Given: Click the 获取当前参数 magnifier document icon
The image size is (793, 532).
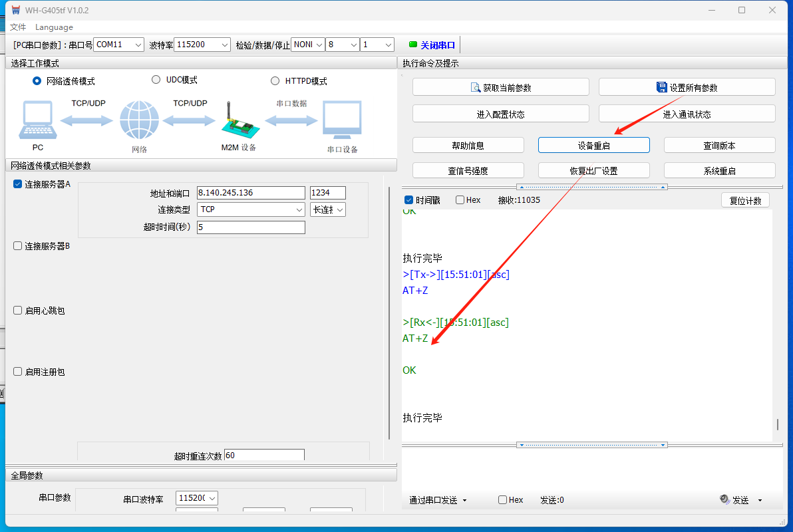Looking at the screenshot, I should click(x=476, y=87).
